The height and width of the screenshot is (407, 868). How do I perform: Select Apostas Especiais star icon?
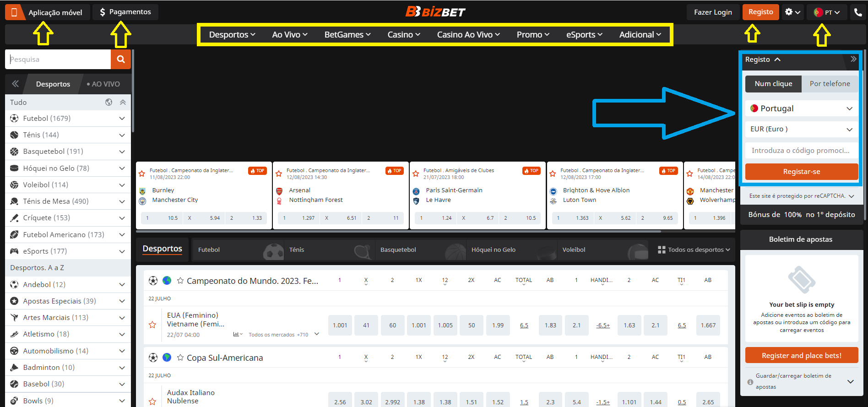point(14,301)
